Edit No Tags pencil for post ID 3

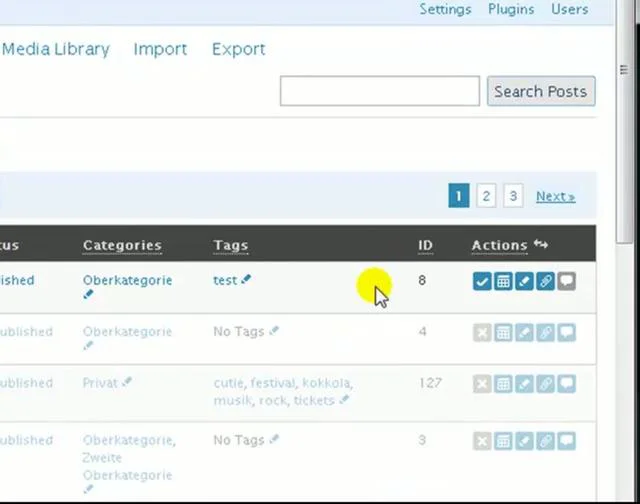point(274,439)
